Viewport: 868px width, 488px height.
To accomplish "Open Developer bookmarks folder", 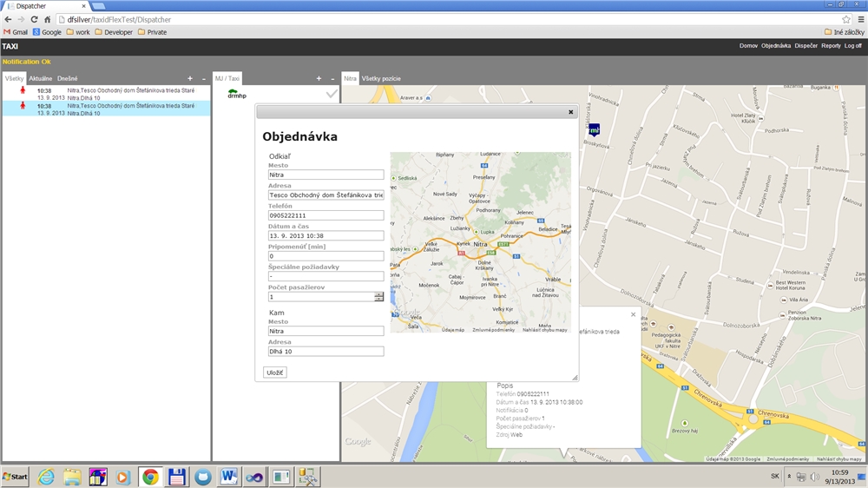I will 114,32.
